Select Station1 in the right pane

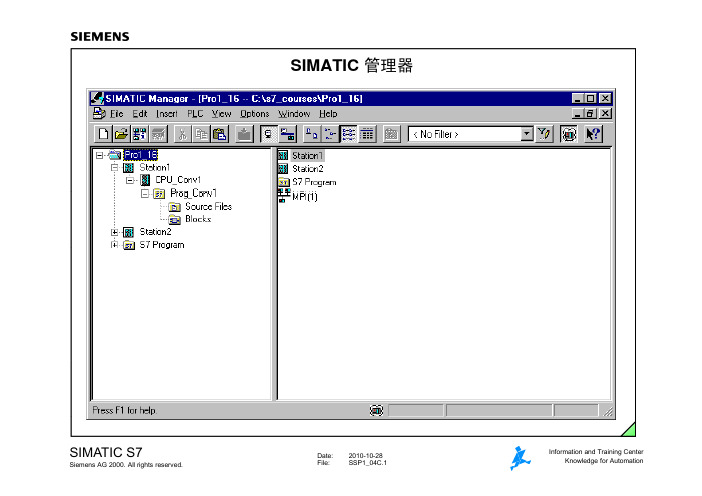308,156
